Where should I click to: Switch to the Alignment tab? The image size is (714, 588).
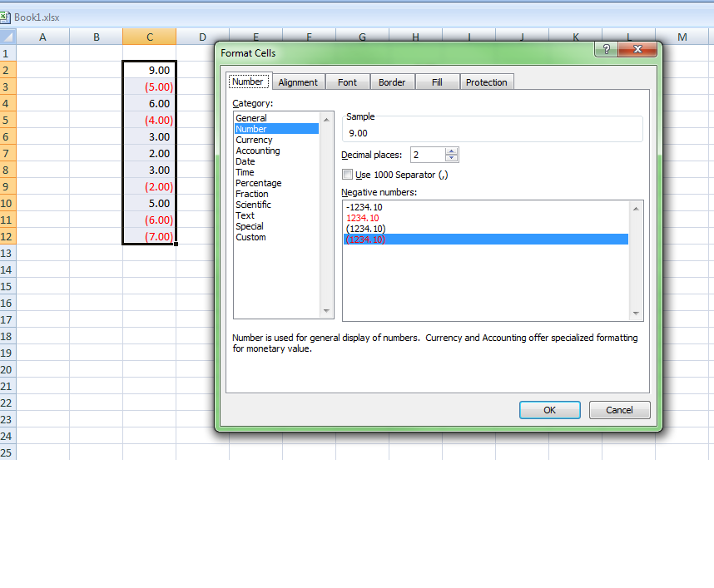[x=298, y=82]
